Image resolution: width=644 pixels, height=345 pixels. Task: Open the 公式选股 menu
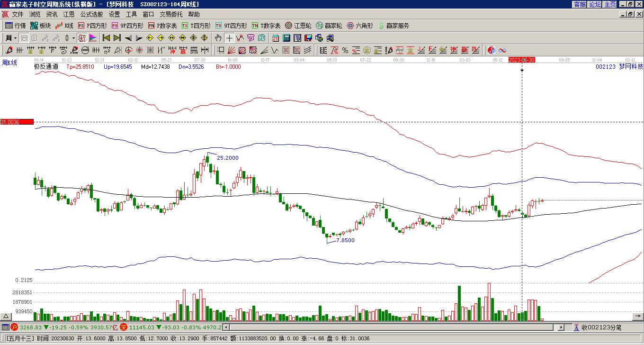(x=91, y=15)
